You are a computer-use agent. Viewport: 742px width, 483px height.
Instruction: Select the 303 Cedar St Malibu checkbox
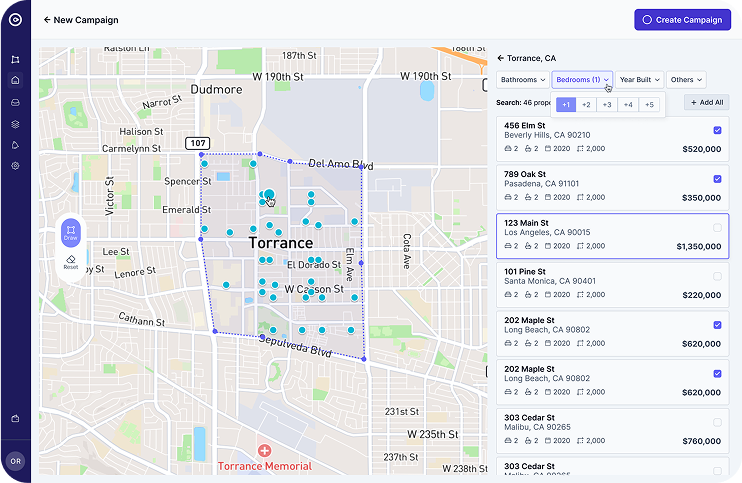click(717, 422)
